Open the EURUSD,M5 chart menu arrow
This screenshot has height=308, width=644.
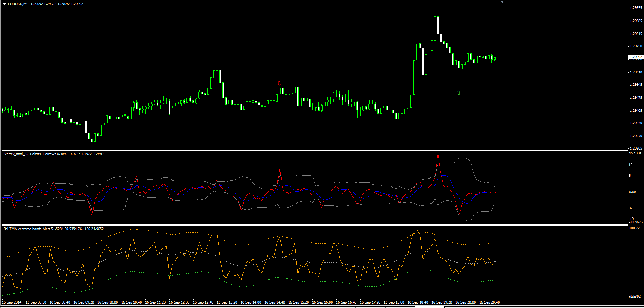point(4,4)
